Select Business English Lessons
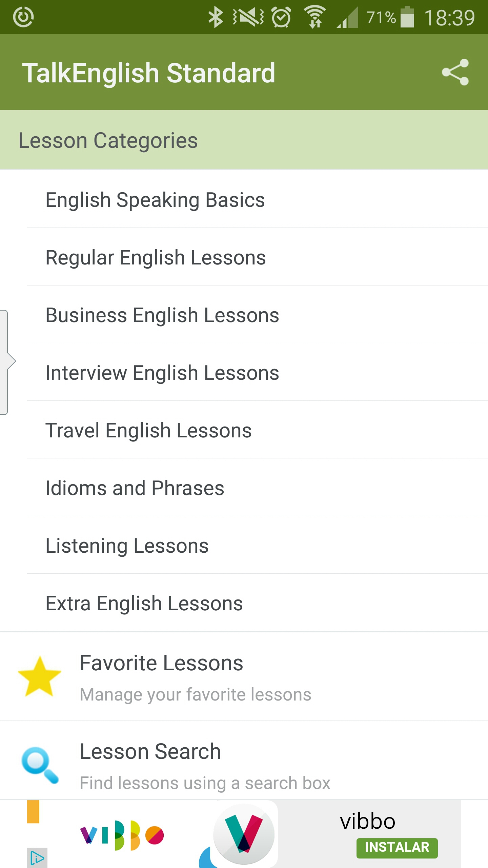The image size is (488, 868). [x=162, y=315]
